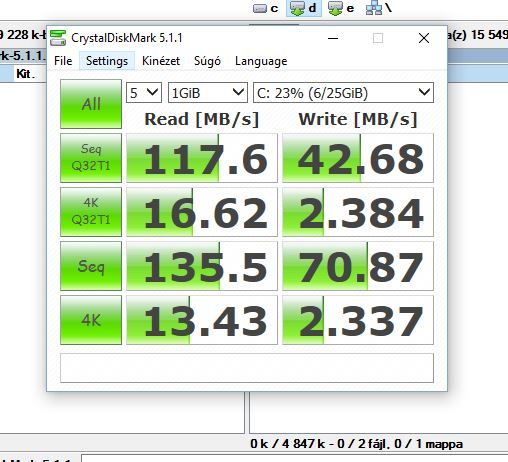Open the drive selector showing C: 23%
The image size is (508, 462).
click(343, 92)
